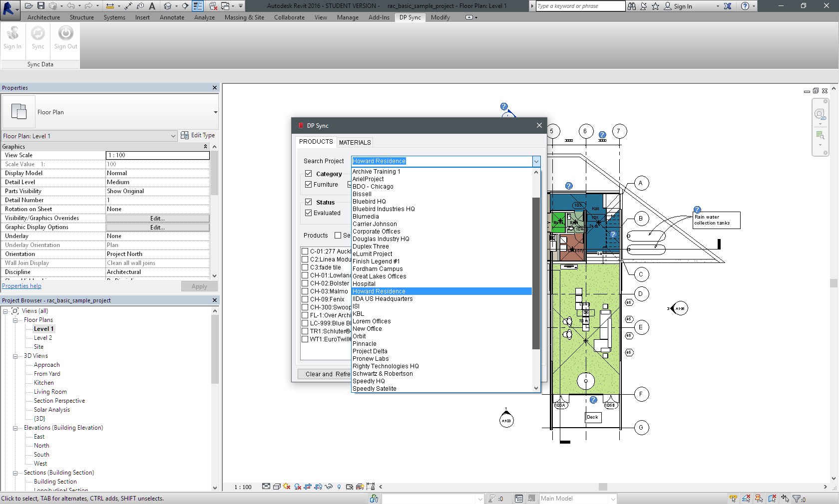Collapse the Search Project dropdown arrow
This screenshot has width=839, height=504.
536,161
